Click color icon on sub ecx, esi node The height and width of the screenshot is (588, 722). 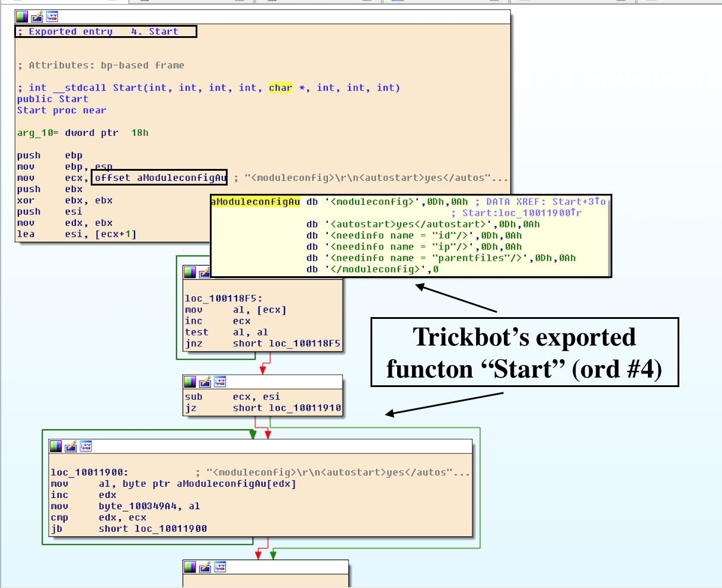click(190, 381)
